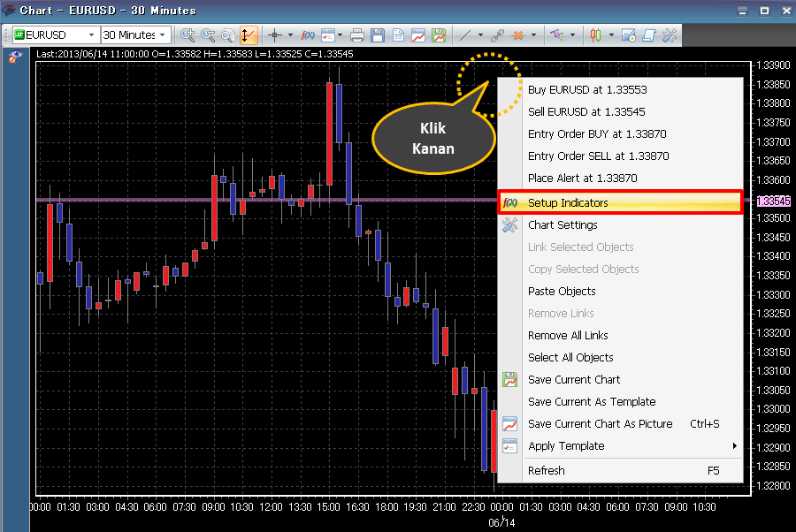Click the zoom out magnifier icon
Image resolution: width=796 pixels, height=532 pixels.
click(x=208, y=35)
